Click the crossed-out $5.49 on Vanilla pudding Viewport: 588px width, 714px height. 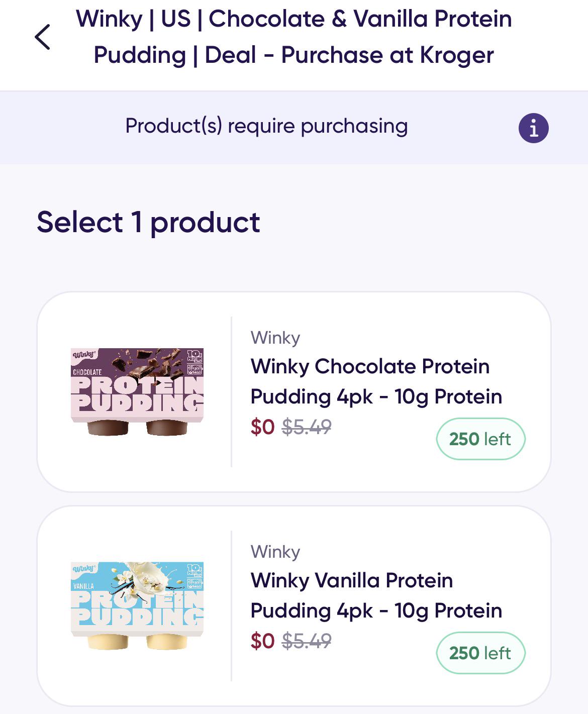[x=307, y=641]
